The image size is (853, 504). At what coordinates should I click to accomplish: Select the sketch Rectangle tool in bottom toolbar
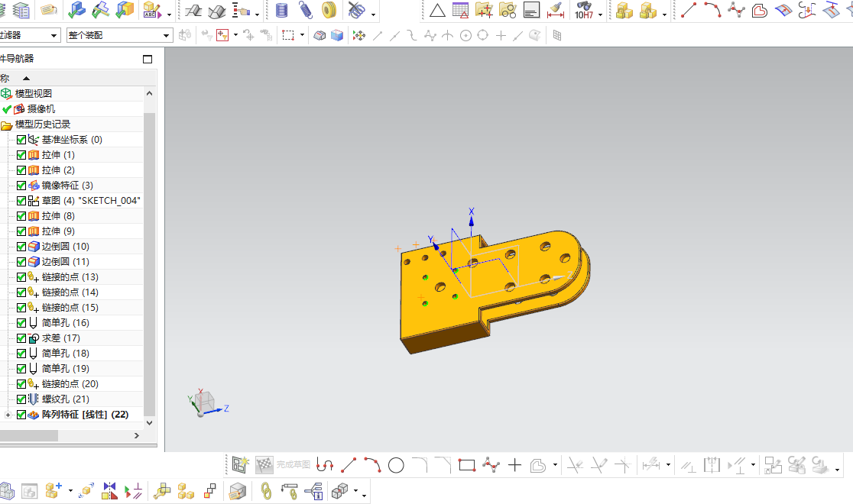coord(467,465)
